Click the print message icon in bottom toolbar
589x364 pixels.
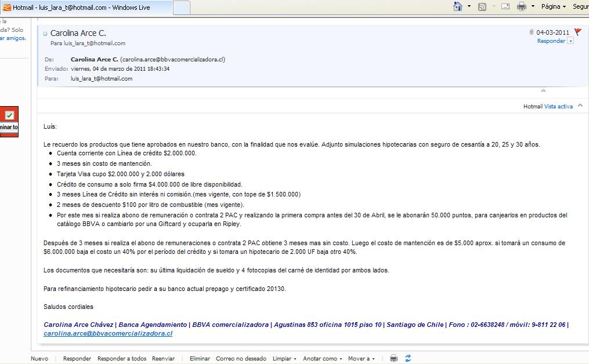[393, 358]
